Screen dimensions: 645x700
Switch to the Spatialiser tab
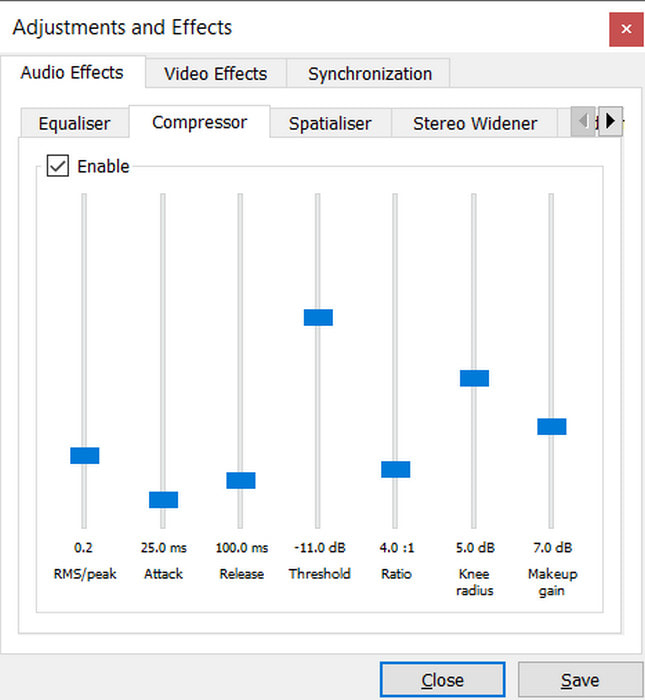pos(329,124)
